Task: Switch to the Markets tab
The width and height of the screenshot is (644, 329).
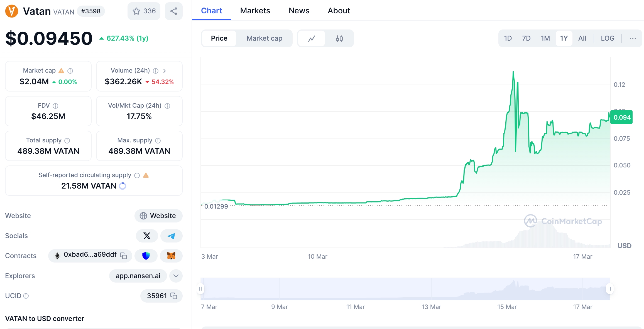Action: 255,11
